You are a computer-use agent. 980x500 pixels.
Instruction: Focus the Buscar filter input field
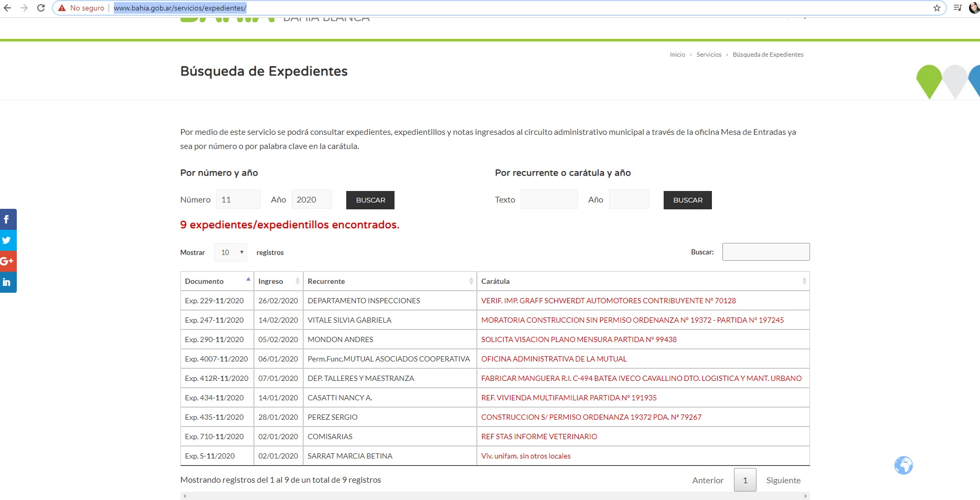[765, 252]
